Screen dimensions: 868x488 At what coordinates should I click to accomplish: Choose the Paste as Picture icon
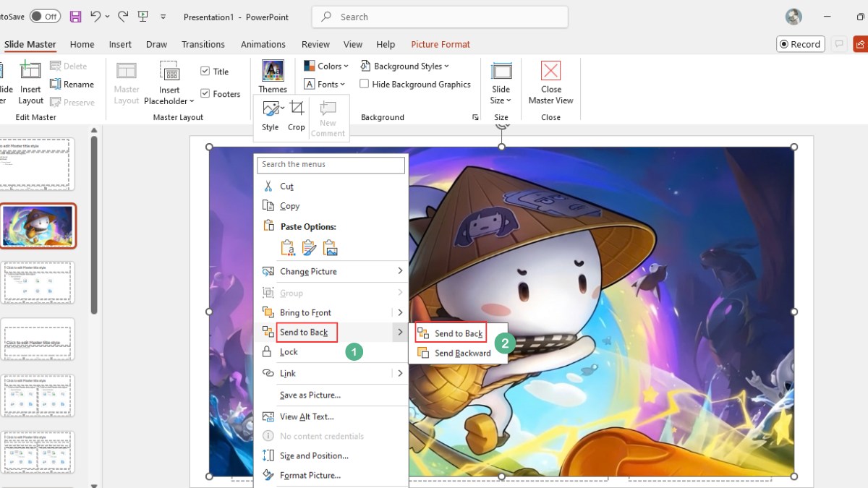(331, 247)
